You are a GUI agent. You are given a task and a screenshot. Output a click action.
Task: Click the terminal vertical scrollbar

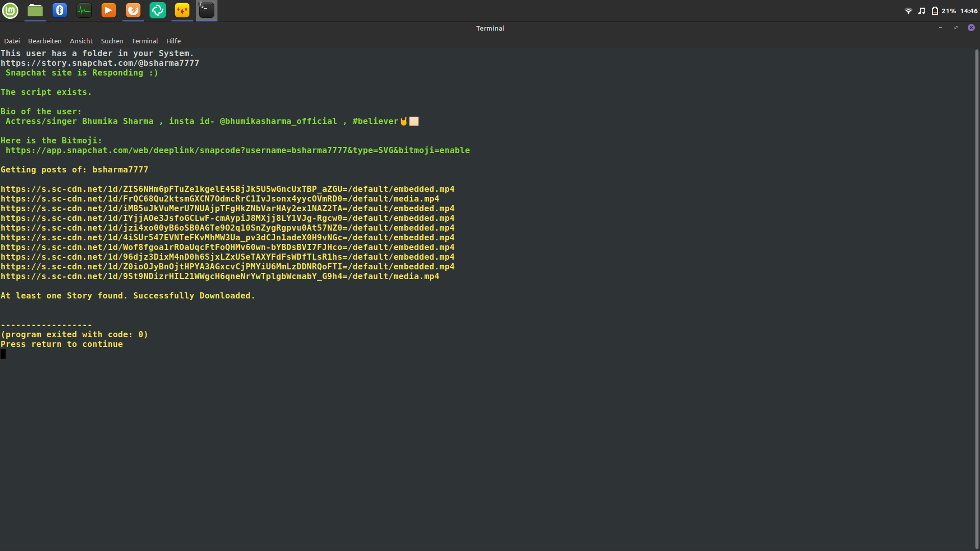point(976,298)
